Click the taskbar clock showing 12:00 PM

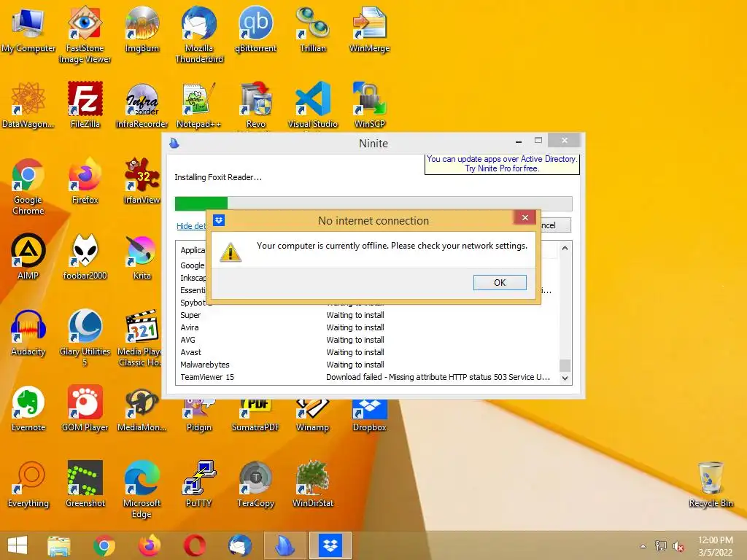coord(715,546)
